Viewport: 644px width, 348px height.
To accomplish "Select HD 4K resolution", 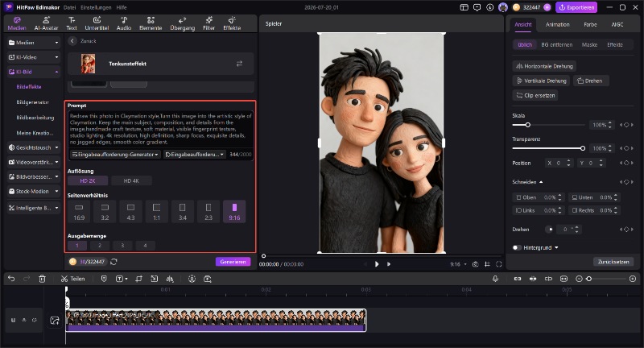I will pos(131,180).
